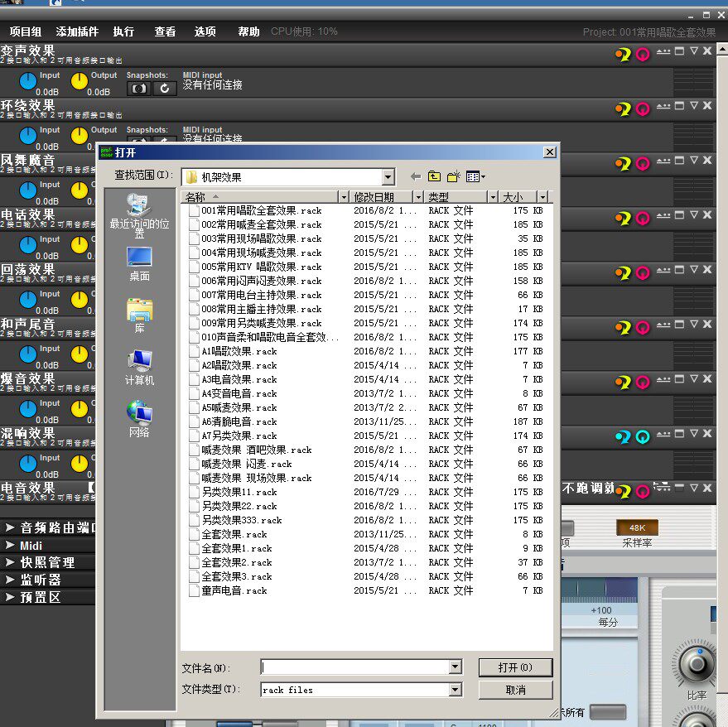Click the 变声效果 snapshot reload icon
This screenshot has height=727, width=728.
(164, 89)
